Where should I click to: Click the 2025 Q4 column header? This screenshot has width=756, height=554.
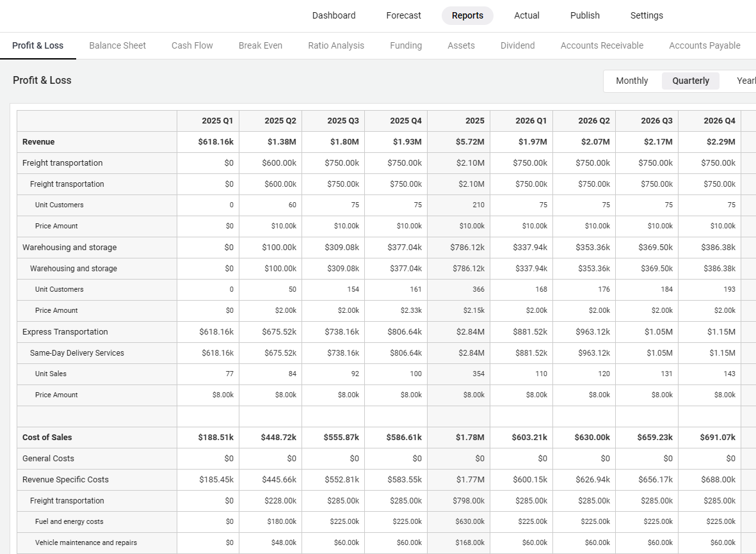[396, 121]
